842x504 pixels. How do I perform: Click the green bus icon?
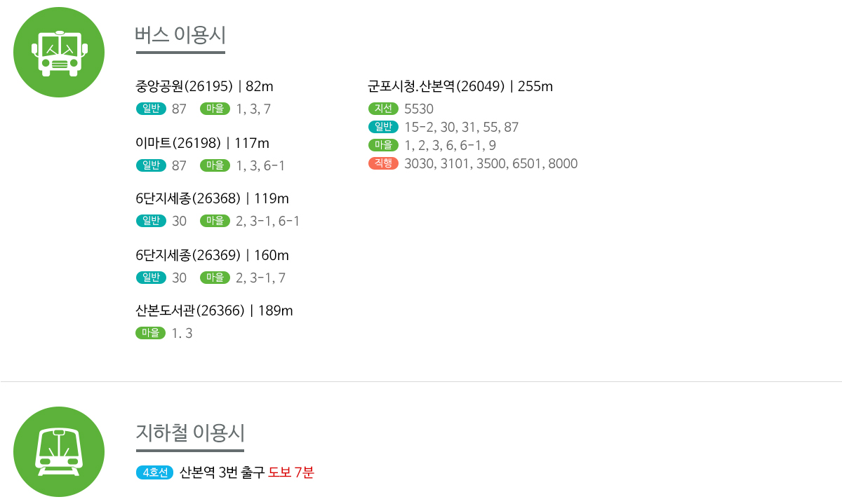click(x=59, y=53)
